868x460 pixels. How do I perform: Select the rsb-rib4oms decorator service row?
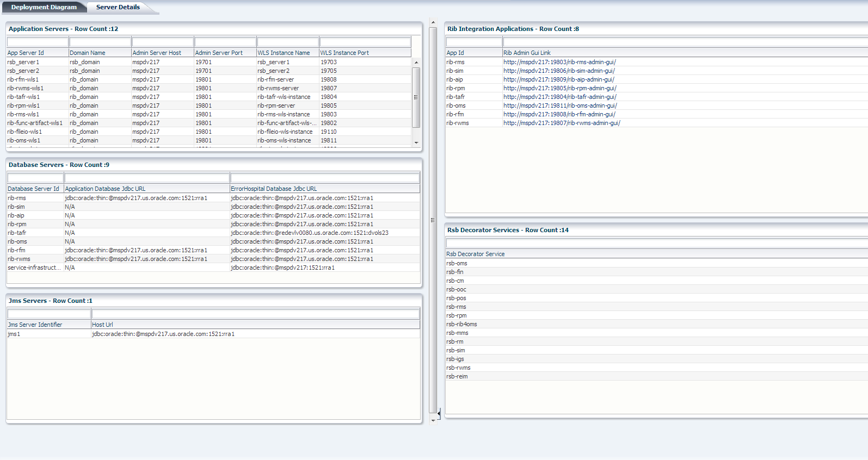[657, 324]
